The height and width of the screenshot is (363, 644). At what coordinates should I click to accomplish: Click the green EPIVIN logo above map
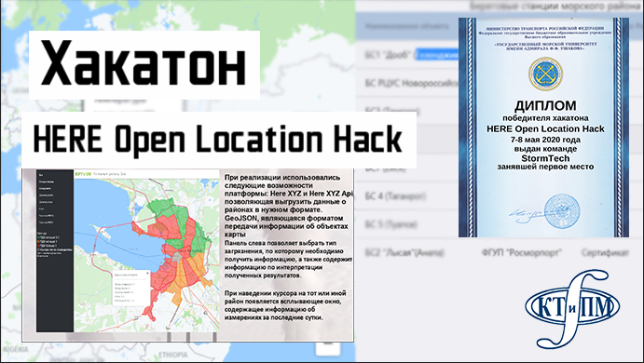tap(82, 174)
